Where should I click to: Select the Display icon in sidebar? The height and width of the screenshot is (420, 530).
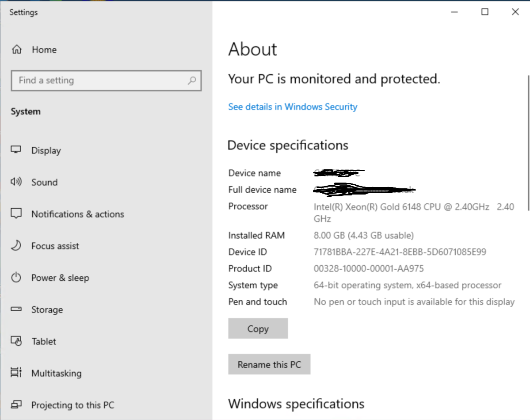(x=16, y=150)
